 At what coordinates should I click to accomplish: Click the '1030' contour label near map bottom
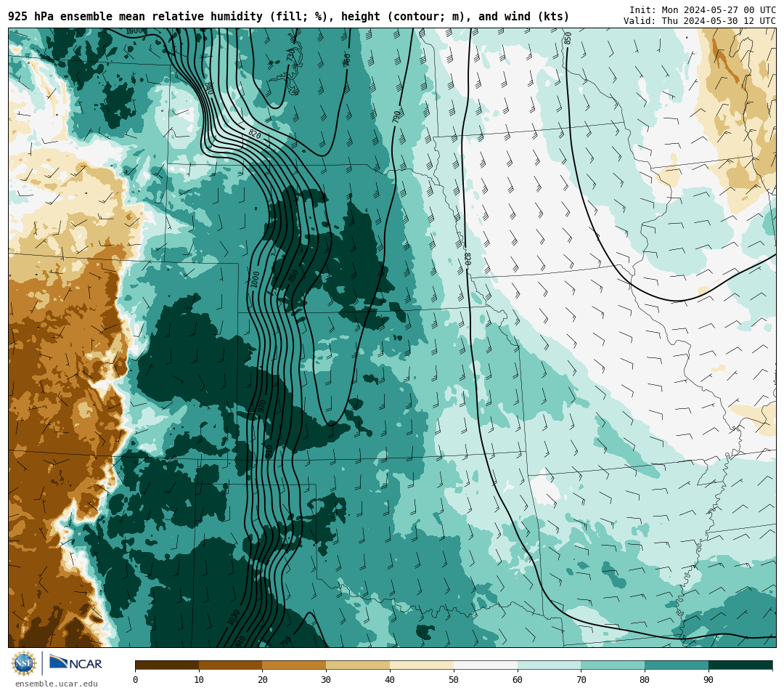[x=234, y=617]
